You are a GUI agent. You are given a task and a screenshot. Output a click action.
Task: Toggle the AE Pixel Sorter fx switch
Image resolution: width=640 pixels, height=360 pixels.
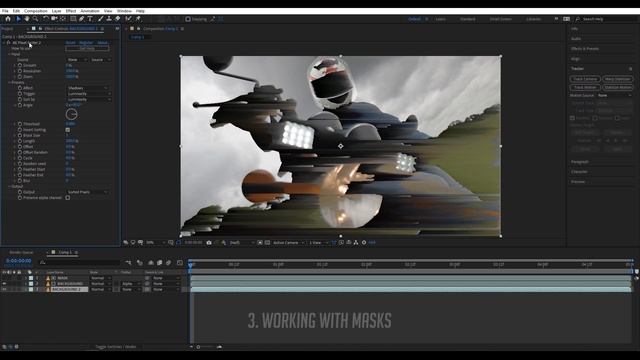tap(8, 42)
